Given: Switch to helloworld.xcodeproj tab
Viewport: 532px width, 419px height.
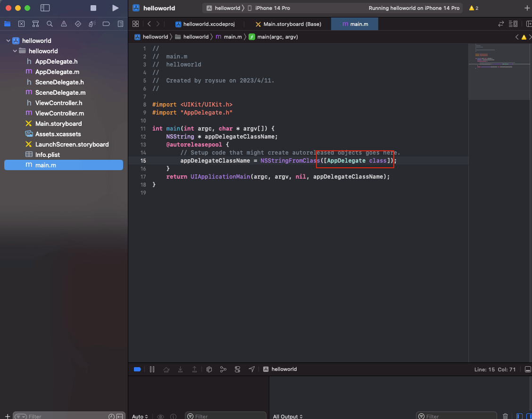Looking at the screenshot, I should pyautogui.click(x=205, y=24).
